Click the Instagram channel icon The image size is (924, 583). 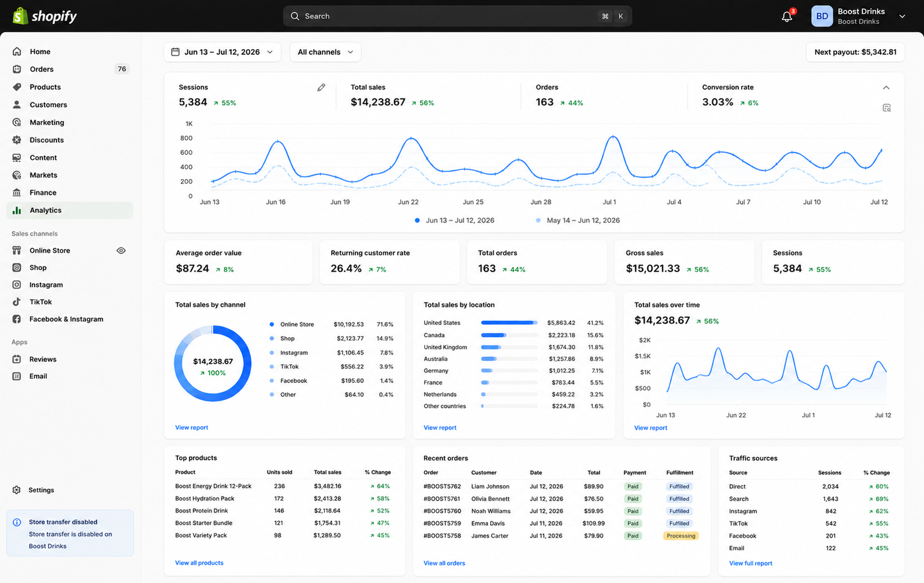pos(17,284)
